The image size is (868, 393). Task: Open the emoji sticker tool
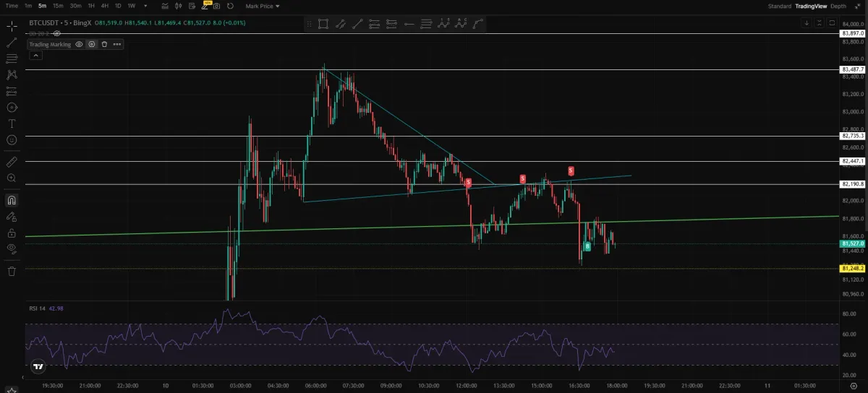click(x=12, y=140)
